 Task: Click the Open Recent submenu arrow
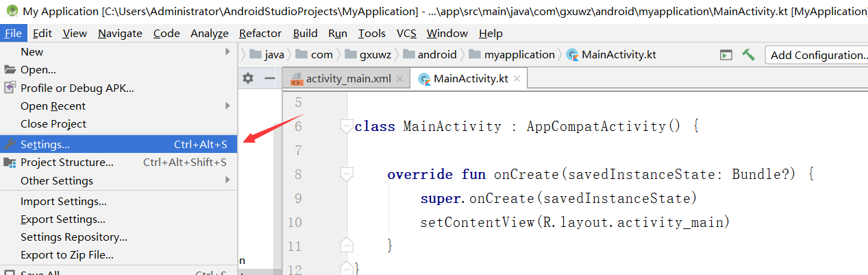(x=227, y=106)
